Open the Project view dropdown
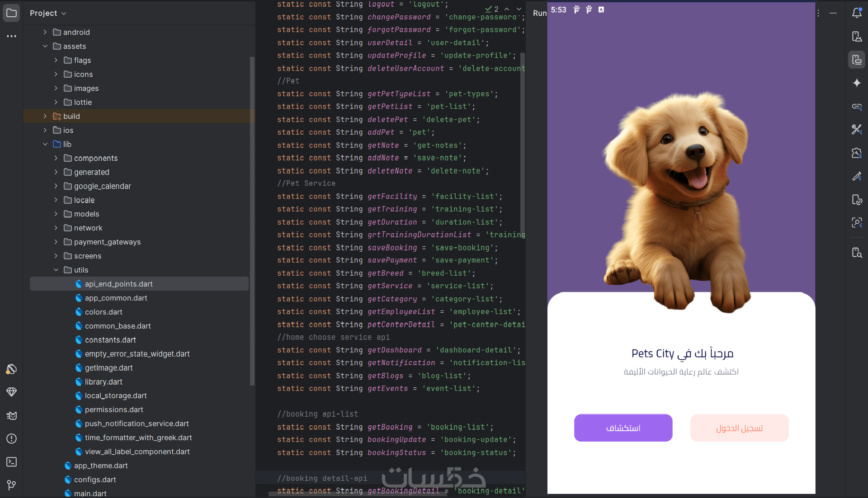Viewport: 868px width, 498px height. [48, 13]
